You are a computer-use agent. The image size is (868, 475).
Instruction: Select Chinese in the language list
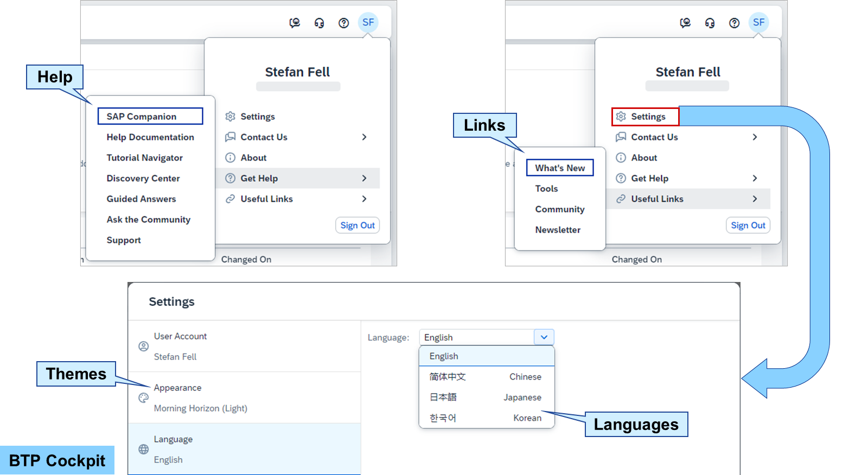tap(487, 377)
